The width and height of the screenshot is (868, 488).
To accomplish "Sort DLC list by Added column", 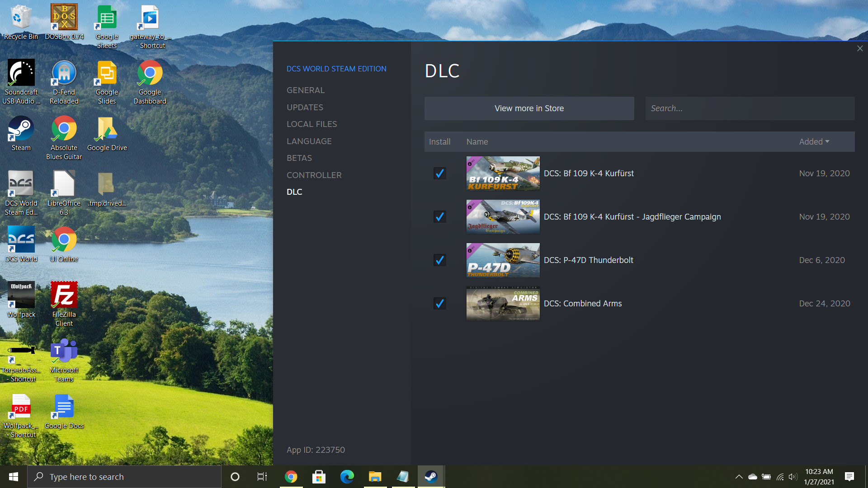I will (814, 141).
